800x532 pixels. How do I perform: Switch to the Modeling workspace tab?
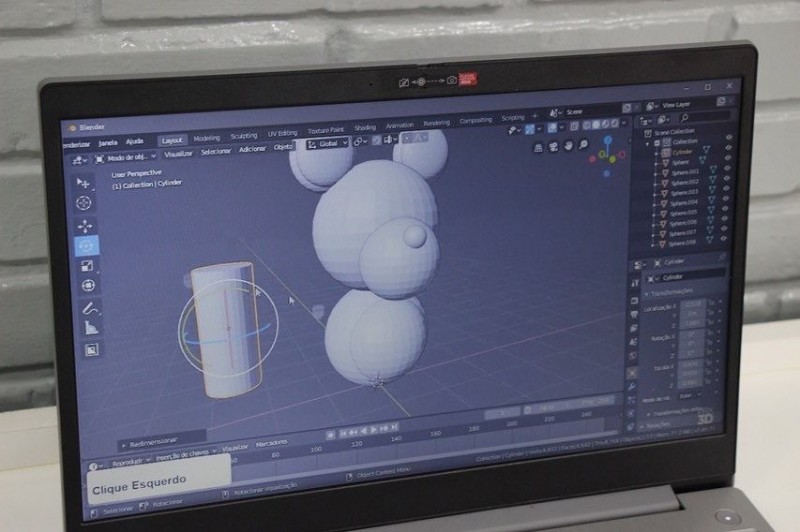click(x=207, y=138)
